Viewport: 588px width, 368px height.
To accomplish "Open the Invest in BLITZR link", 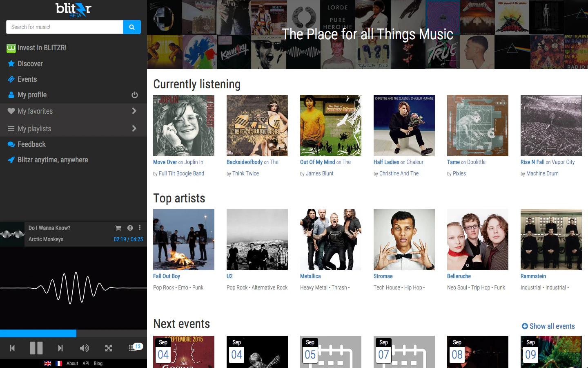I will (x=37, y=48).
